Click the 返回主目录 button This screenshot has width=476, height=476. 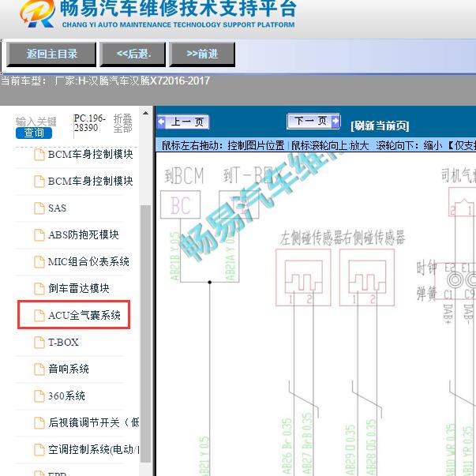[x=51, y=54]
